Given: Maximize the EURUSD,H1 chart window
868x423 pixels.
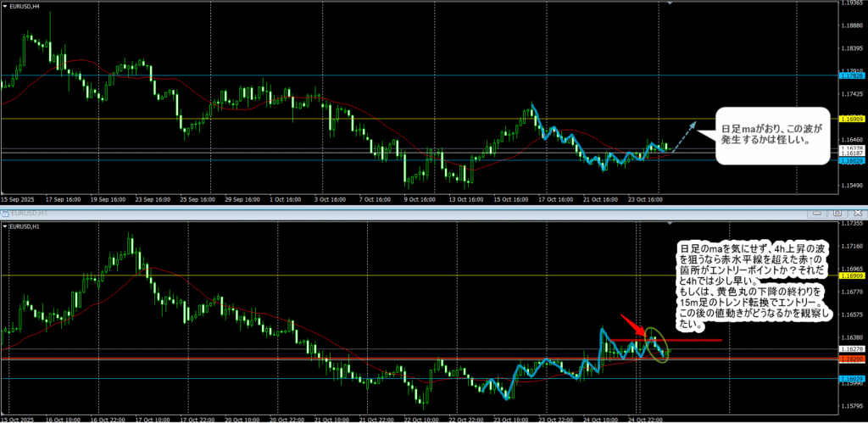Looking at the screenshot, I should [x=837, y=213].
